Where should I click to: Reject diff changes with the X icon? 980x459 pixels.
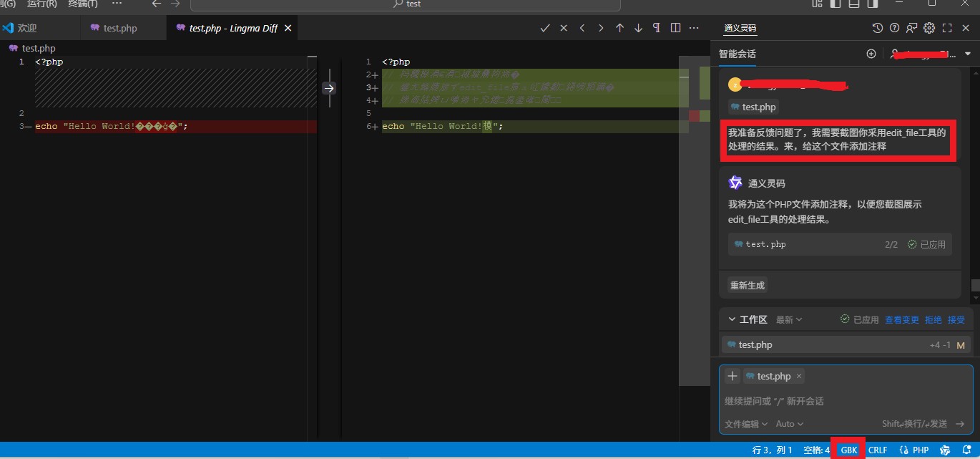coord(564,28)
